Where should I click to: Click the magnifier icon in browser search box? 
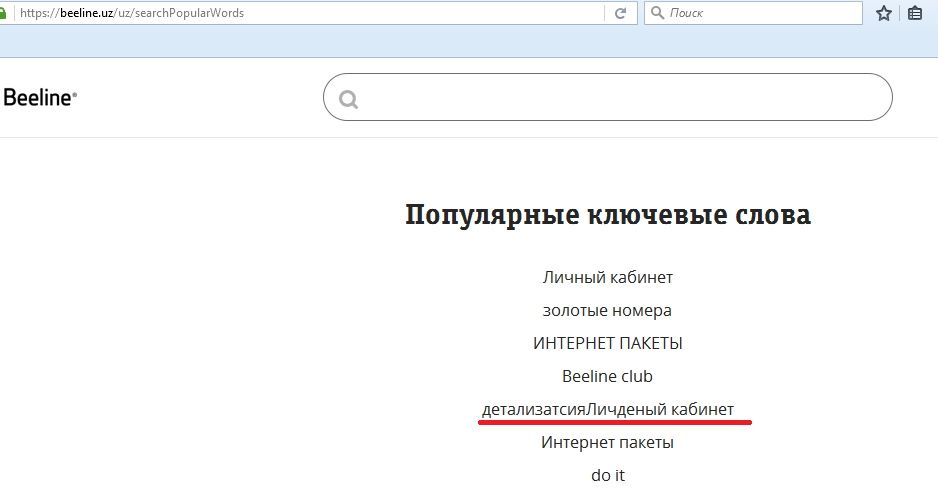[657, 14]
